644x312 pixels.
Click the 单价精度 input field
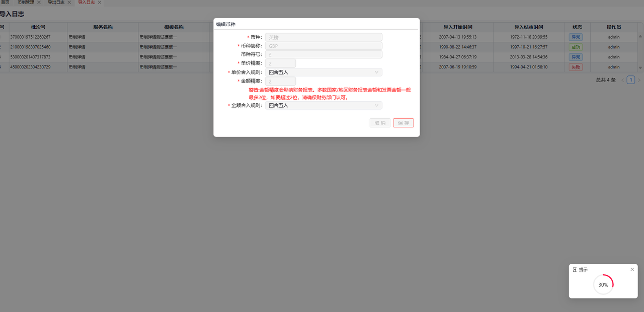(x=280, y=63)
